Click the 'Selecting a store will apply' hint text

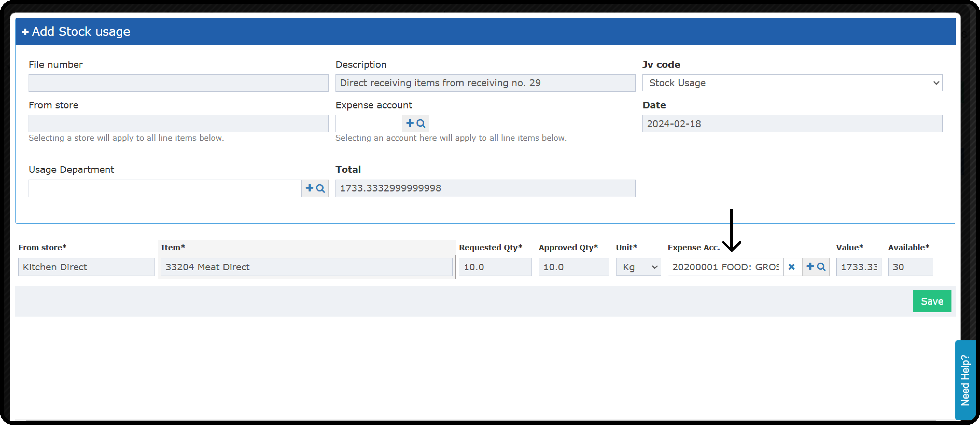point(126,138)
